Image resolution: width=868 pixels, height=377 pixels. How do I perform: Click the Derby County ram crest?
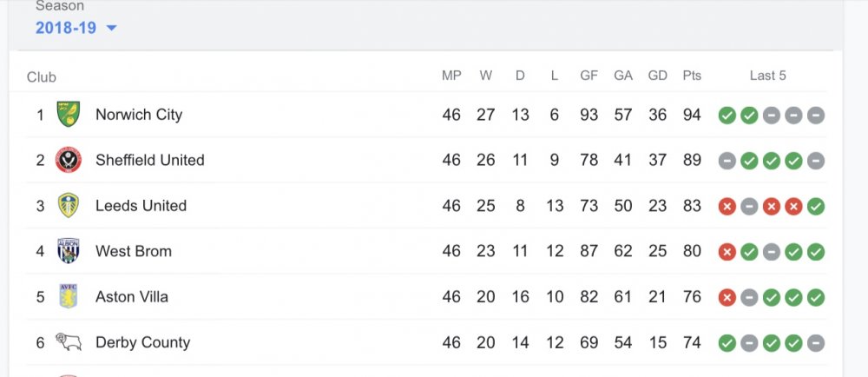click(x=69, y=342)
